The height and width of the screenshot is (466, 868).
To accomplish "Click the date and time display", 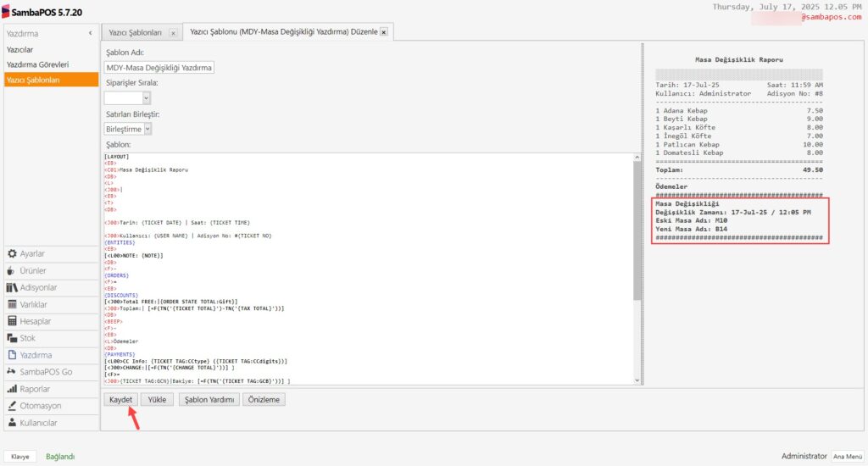I will pyautogui.click(x=787, y=7).
